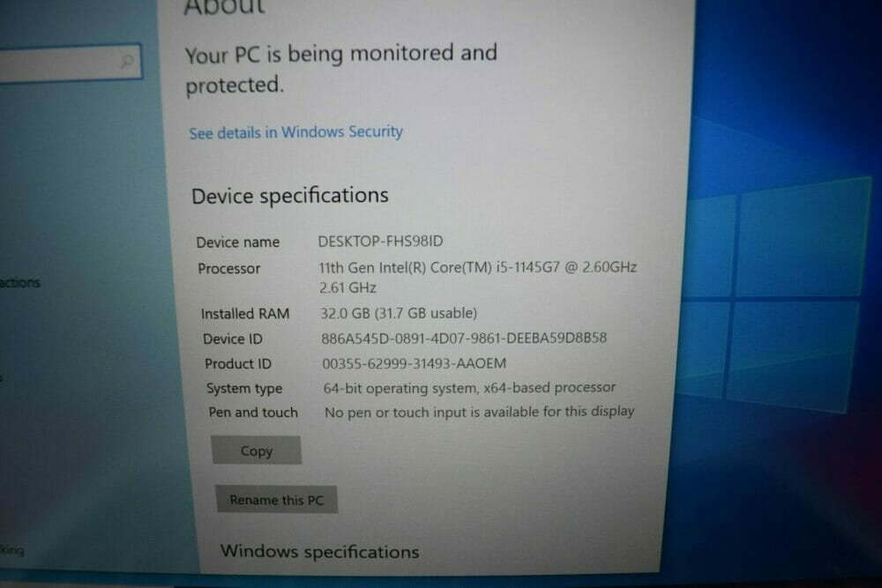Click the Copy button under Device specifications
Screen dimensions: 882x588
pos(256,450)
